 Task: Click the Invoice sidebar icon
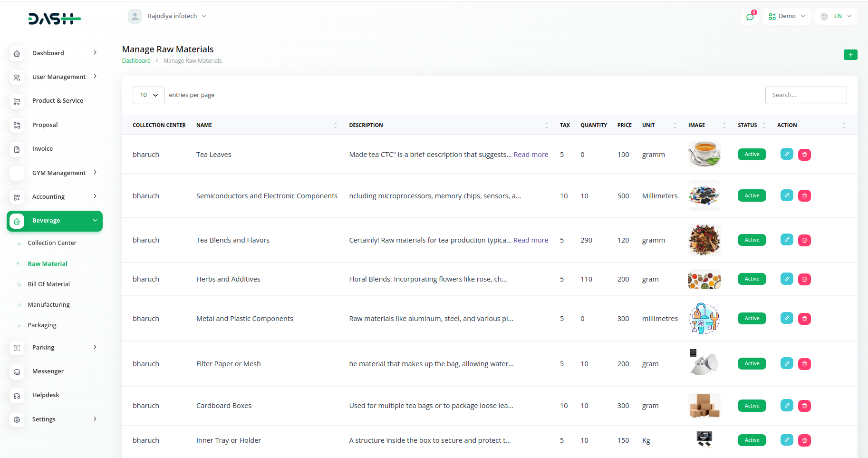(17, 149)
